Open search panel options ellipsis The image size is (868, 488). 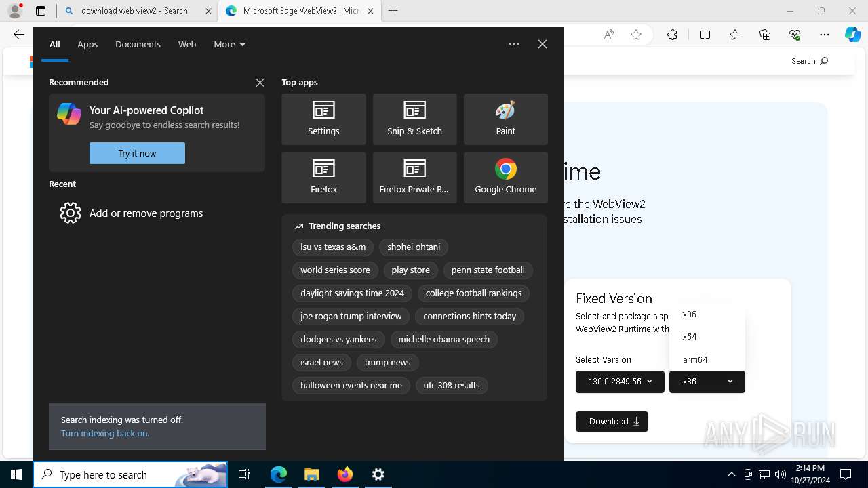coord(514,44)
